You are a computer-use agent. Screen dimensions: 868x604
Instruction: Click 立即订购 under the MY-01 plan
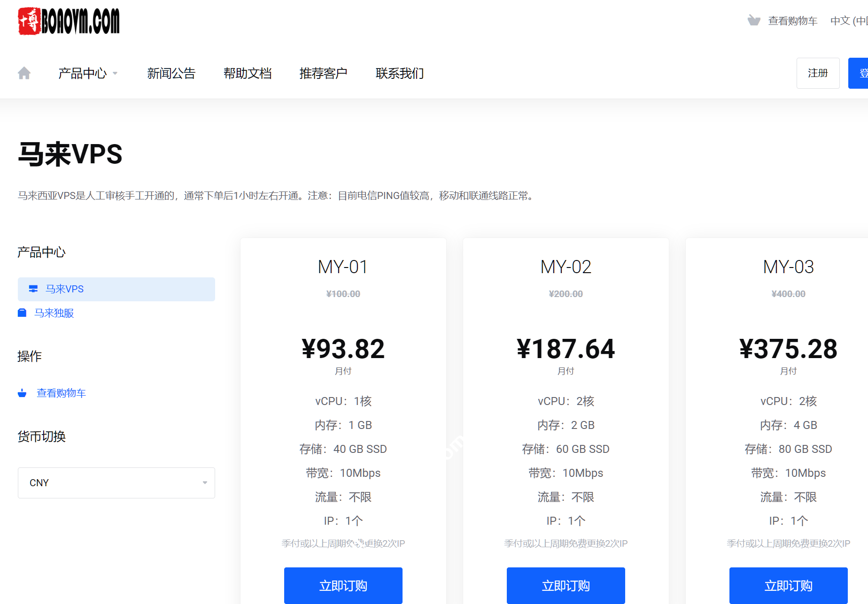click(x=343, y=585)
